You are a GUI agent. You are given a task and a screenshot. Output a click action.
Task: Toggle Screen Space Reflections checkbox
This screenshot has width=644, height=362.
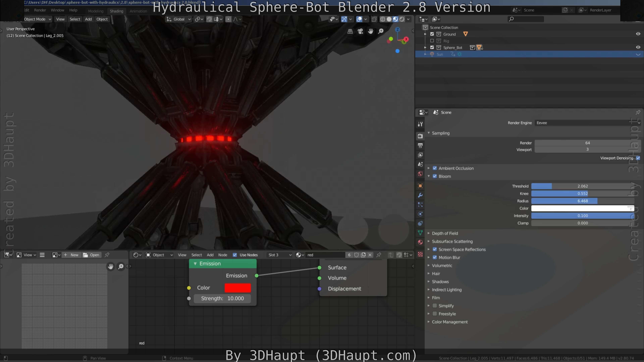pos(435,249)
